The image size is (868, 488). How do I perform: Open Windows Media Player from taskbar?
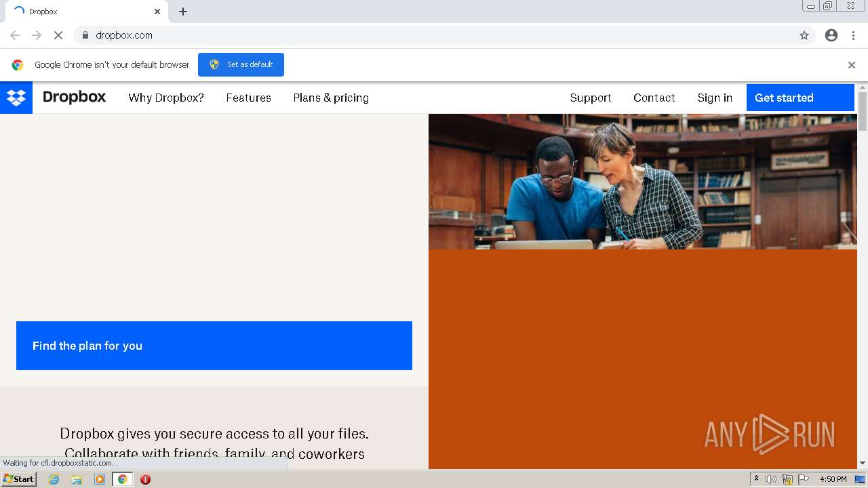tap(100, 479)
